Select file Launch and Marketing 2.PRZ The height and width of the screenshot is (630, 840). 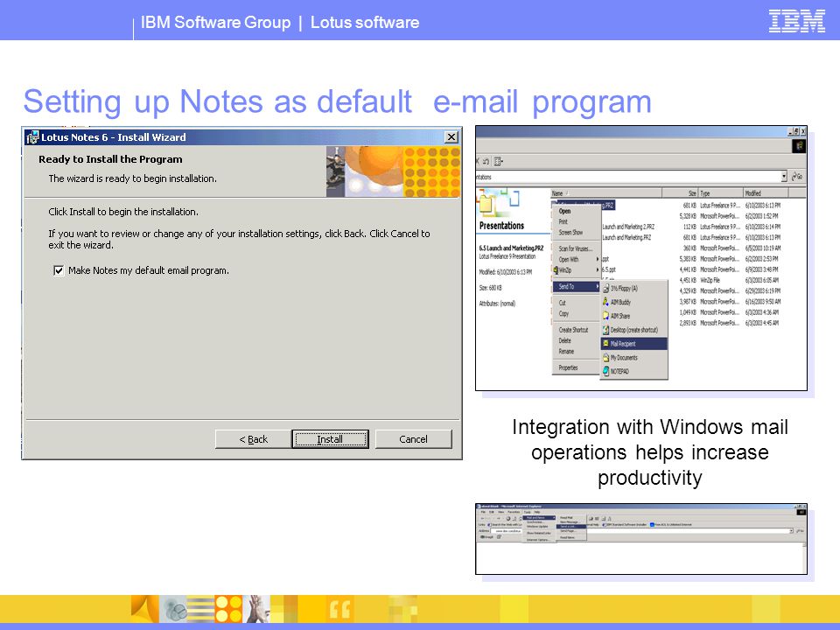628,227
